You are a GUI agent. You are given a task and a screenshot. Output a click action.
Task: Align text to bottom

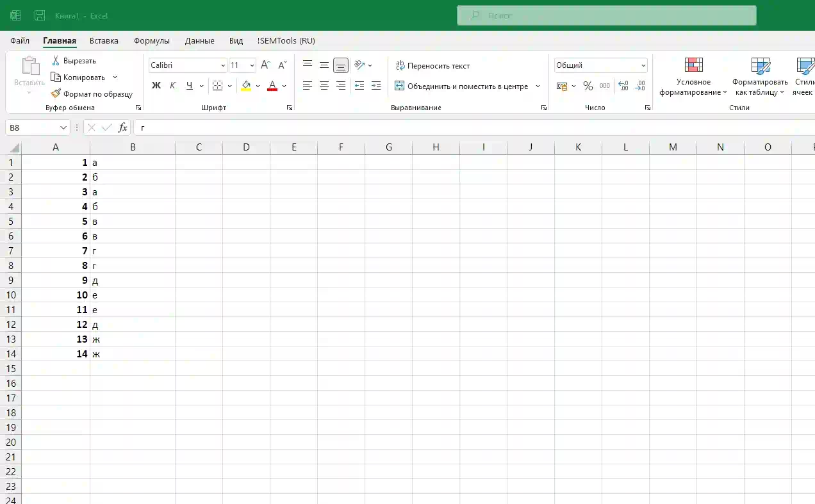(x=341, y=65)
